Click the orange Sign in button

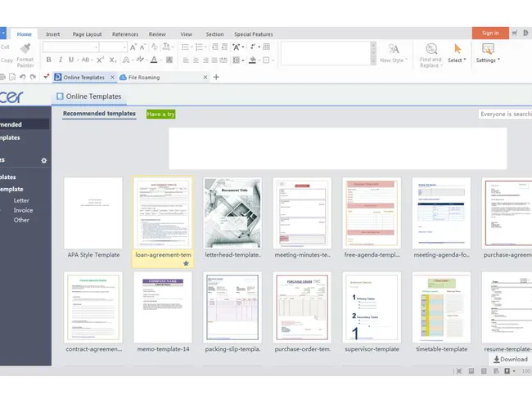[x=489, y=33]
